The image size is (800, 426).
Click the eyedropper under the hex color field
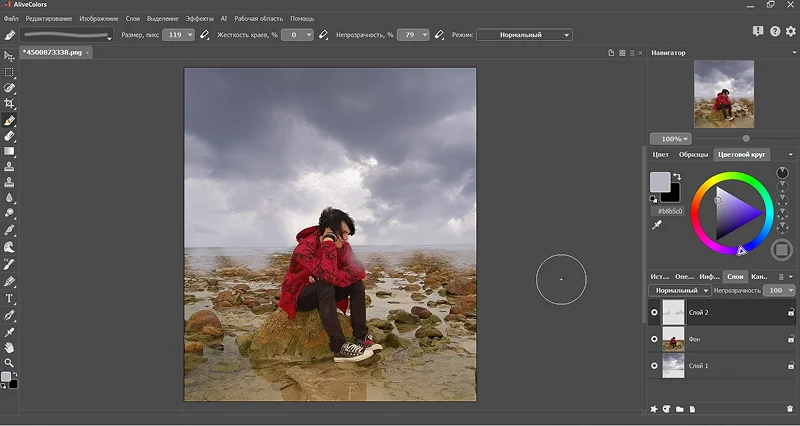(x=657, y=224)
